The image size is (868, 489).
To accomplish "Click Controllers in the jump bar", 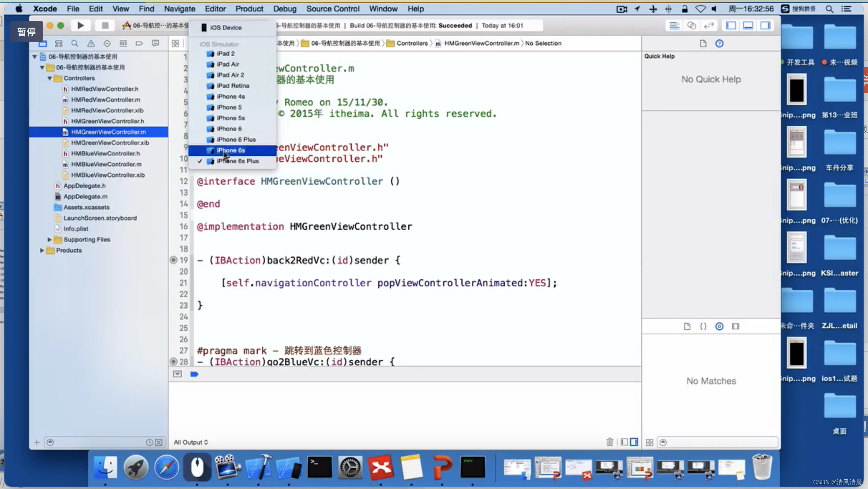I will pos(412,43).
